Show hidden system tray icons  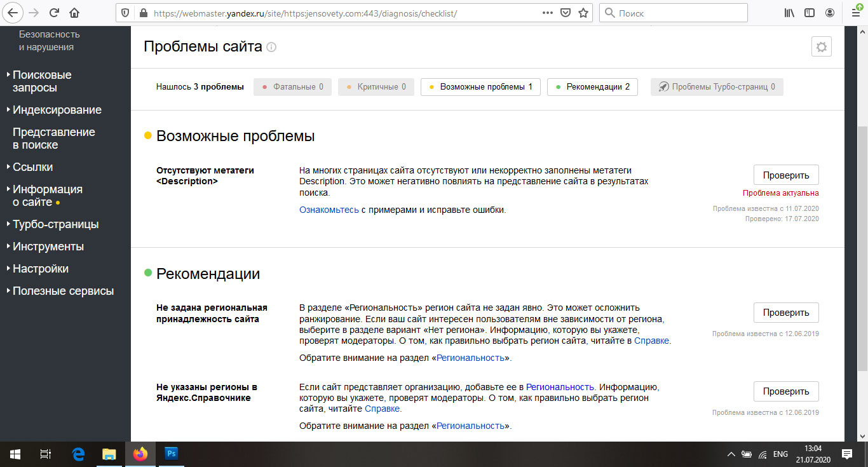click(731, 454)
